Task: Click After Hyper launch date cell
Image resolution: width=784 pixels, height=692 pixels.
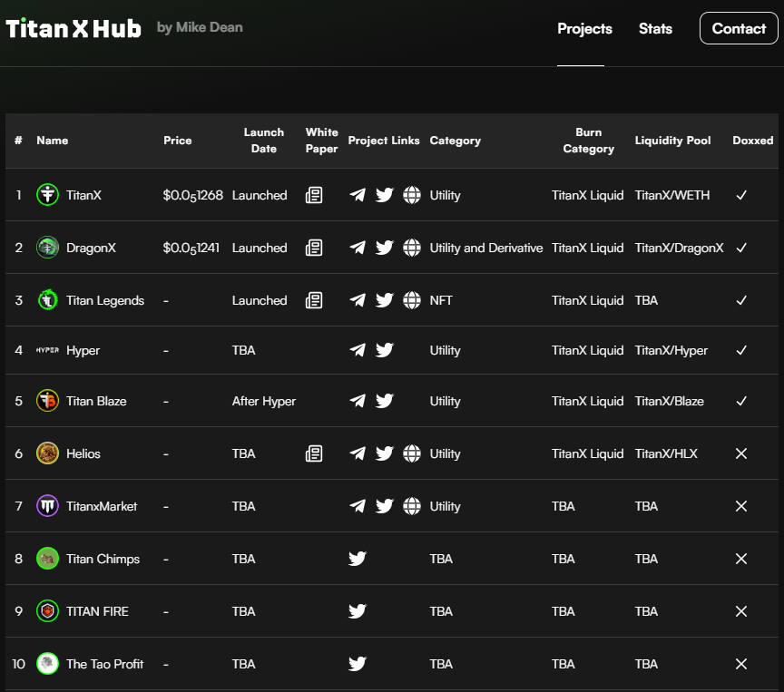Action: 264,401
